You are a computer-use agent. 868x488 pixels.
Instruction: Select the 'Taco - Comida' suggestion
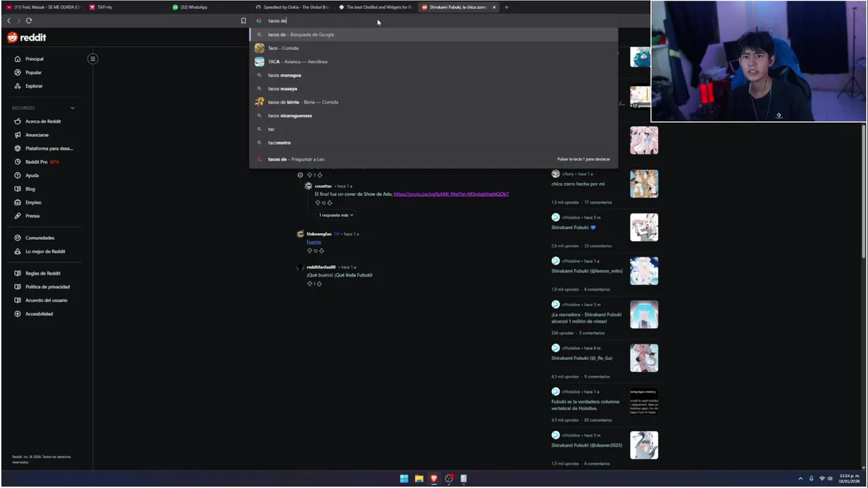click(x=434, y=48)
